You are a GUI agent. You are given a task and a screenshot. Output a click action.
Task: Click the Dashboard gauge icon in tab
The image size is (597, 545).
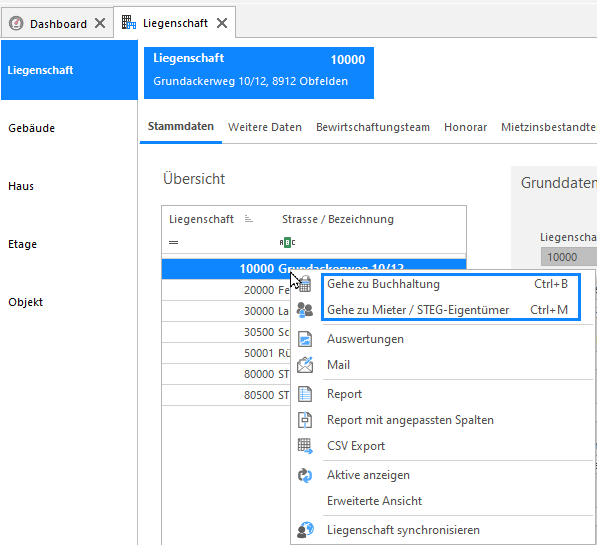(16, 24)
